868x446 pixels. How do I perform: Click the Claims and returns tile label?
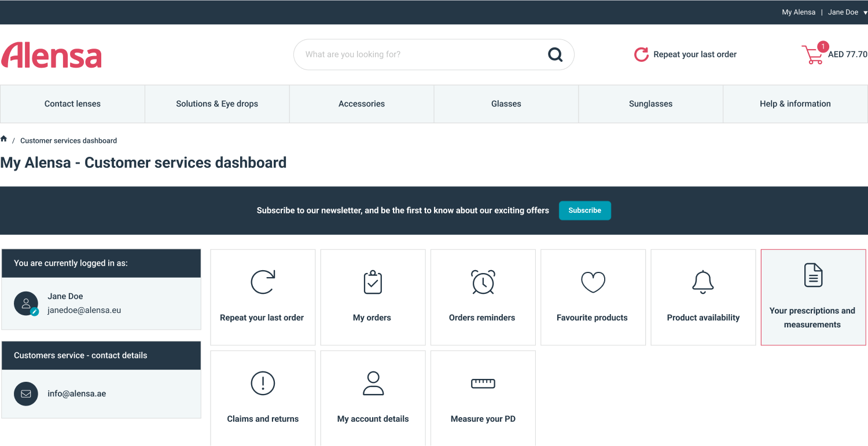(x=263, y=419)
